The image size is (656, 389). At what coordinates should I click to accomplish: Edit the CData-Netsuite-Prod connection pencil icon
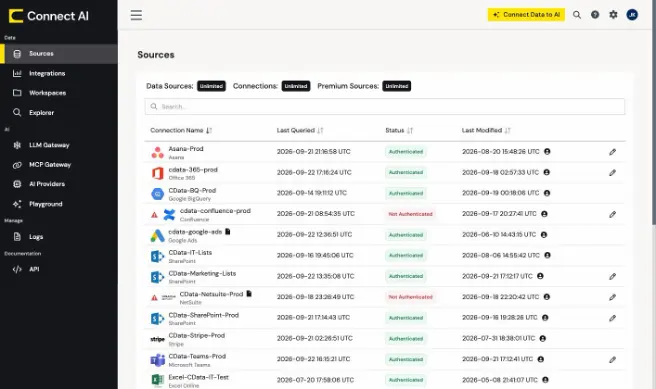(612, 297)
